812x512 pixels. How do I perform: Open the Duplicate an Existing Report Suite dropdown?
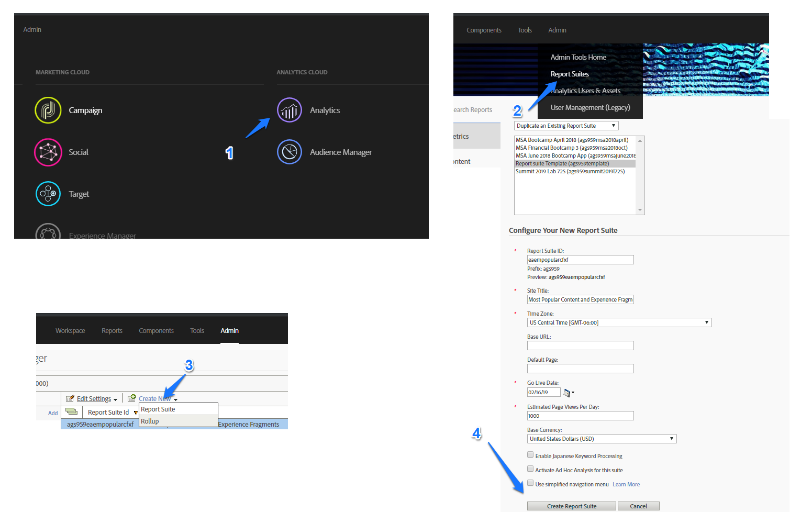pos(565,125)
